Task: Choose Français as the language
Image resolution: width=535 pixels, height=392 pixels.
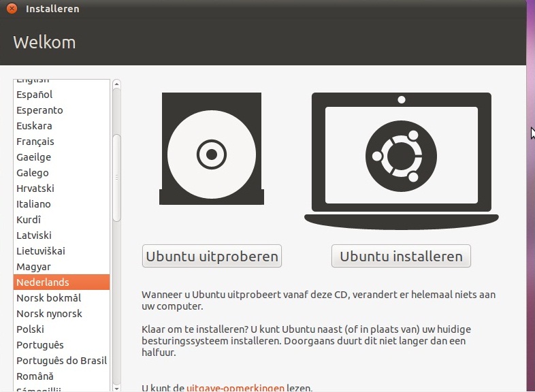Action: (61, 142)
